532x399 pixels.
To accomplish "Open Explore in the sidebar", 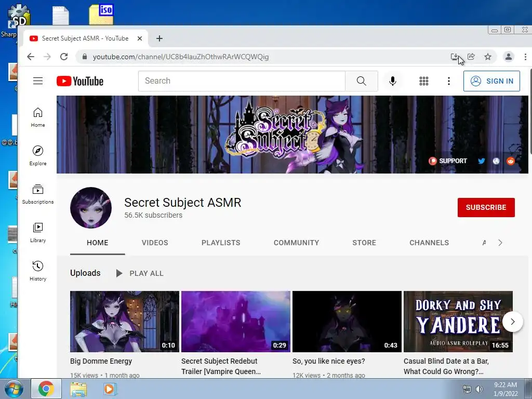I will pos(37,156).
